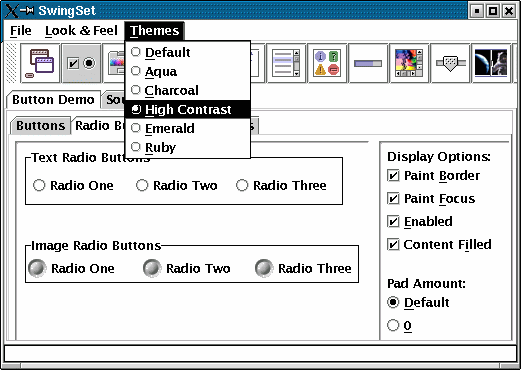Select text radio button Radio Three

[281, 185]
